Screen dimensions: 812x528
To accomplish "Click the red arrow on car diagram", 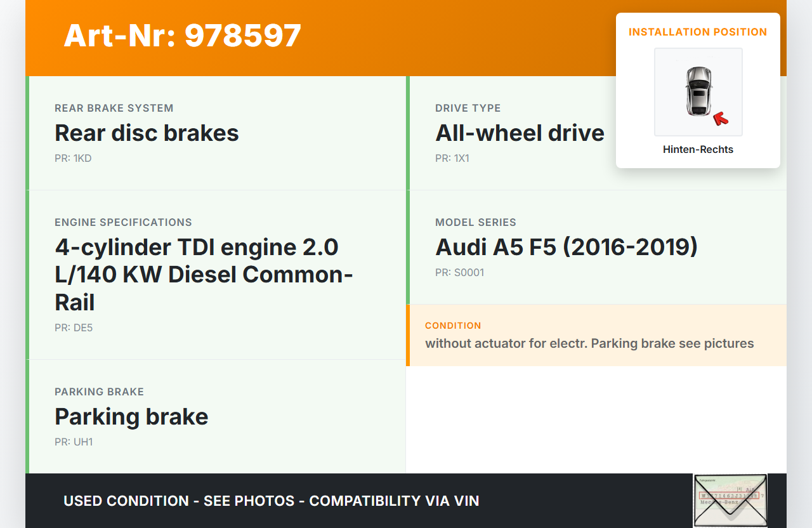I will point(721,118).
